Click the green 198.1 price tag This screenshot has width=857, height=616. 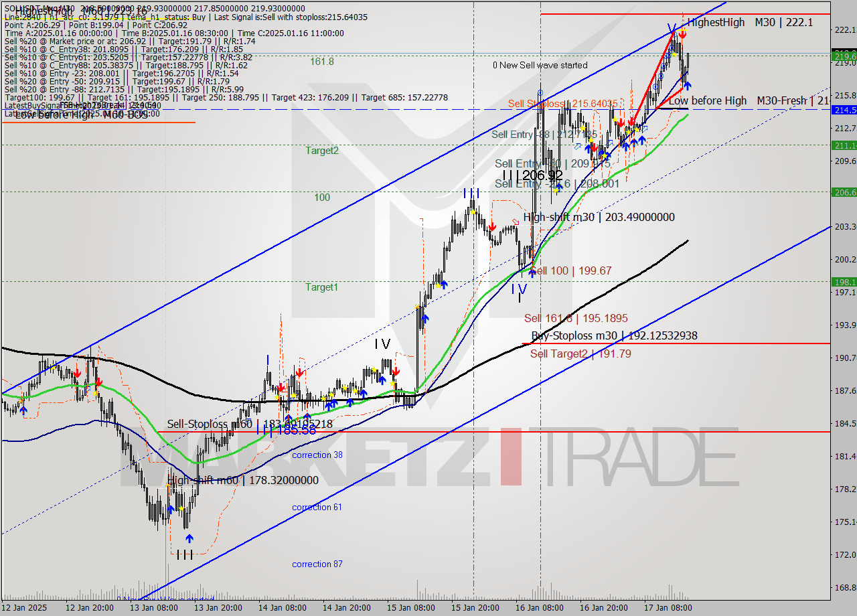(x=844, y=282)
